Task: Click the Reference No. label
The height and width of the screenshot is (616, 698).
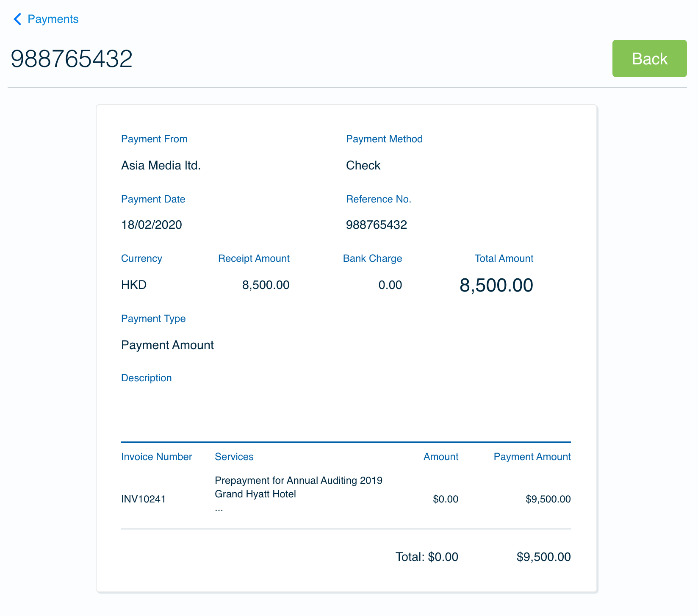Action: coord(379,199)
